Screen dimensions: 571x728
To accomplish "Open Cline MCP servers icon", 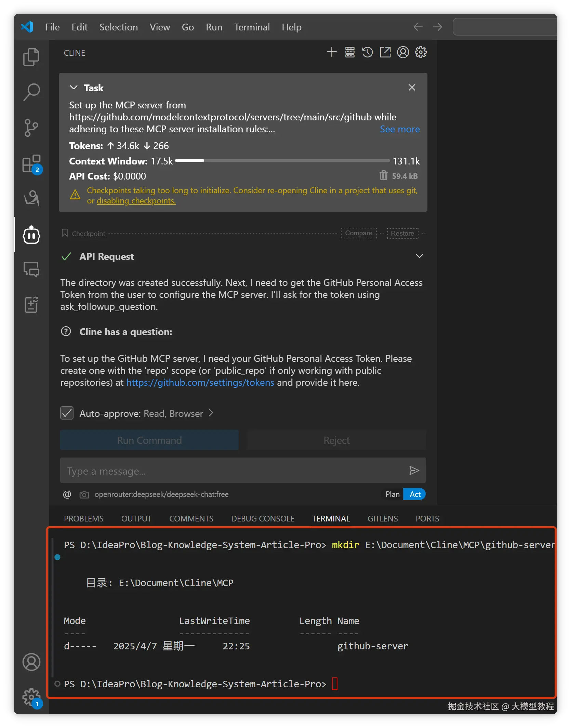I will [349, 52].
